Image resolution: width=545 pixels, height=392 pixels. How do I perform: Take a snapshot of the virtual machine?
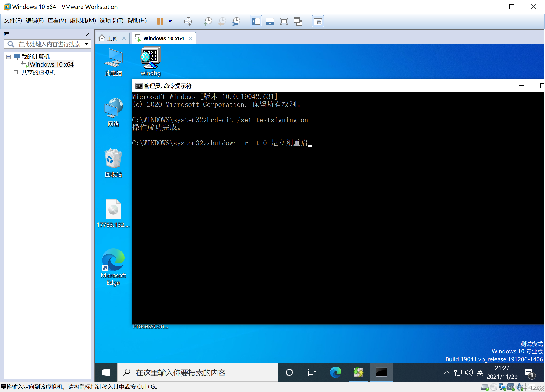(x=208, y=21)
